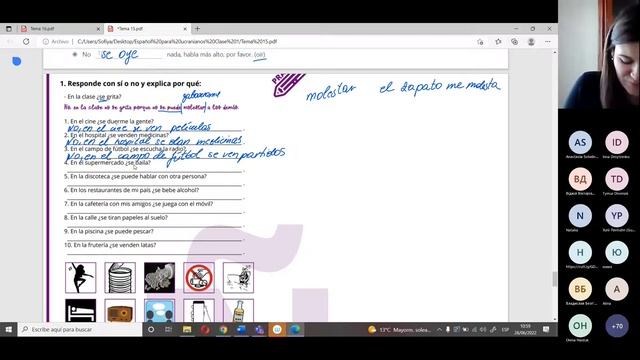Click the hand holding phone image
Image resolution: width=640 pixels, height=360 pixels.
(x=199, y=311)
